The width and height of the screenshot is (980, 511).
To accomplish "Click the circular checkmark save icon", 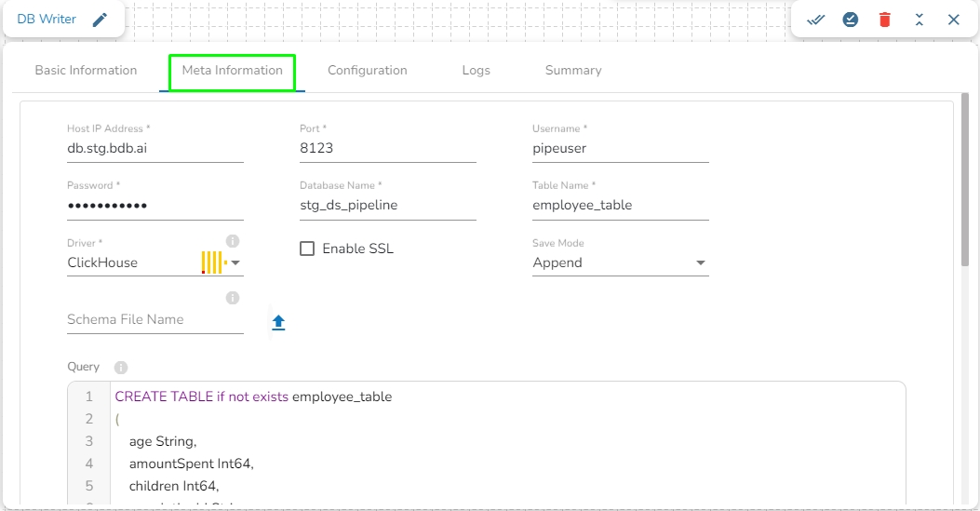I will [x=851, y=20].
